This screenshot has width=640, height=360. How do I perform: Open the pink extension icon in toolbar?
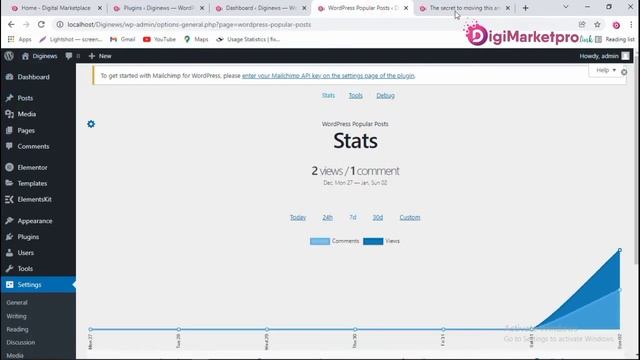[616, 25]
